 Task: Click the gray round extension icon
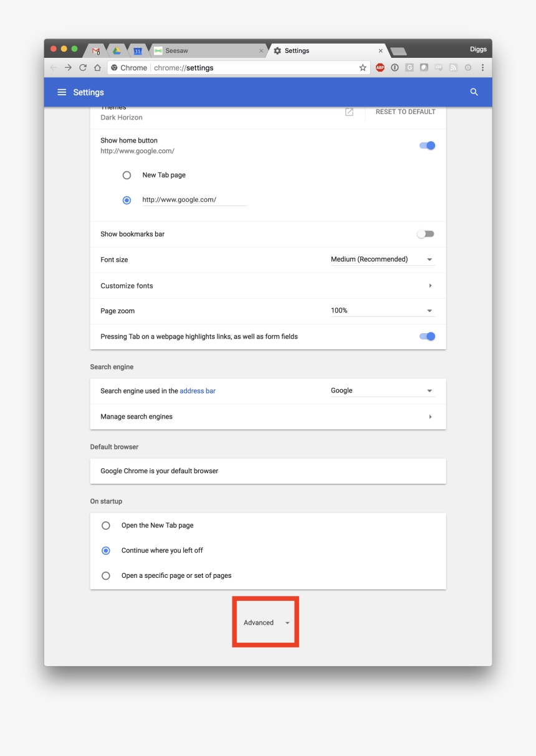(x=468, y=68)
